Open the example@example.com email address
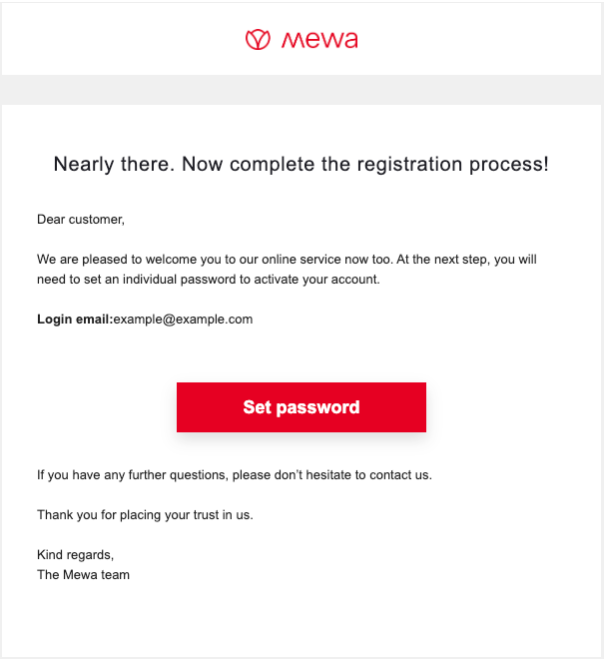 tap(183, 320)
